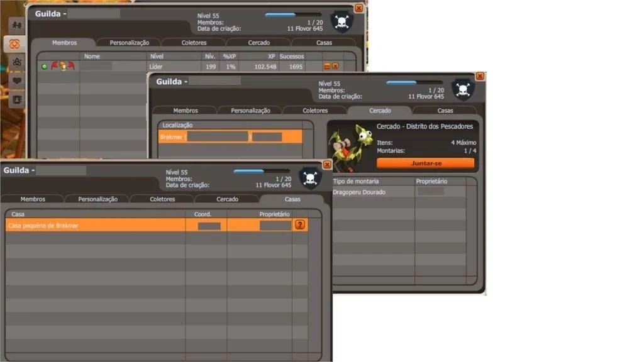The image size is (644, 362).
Task: Open Personalização tab in the Cercado window
Action: tap(250, 111)
